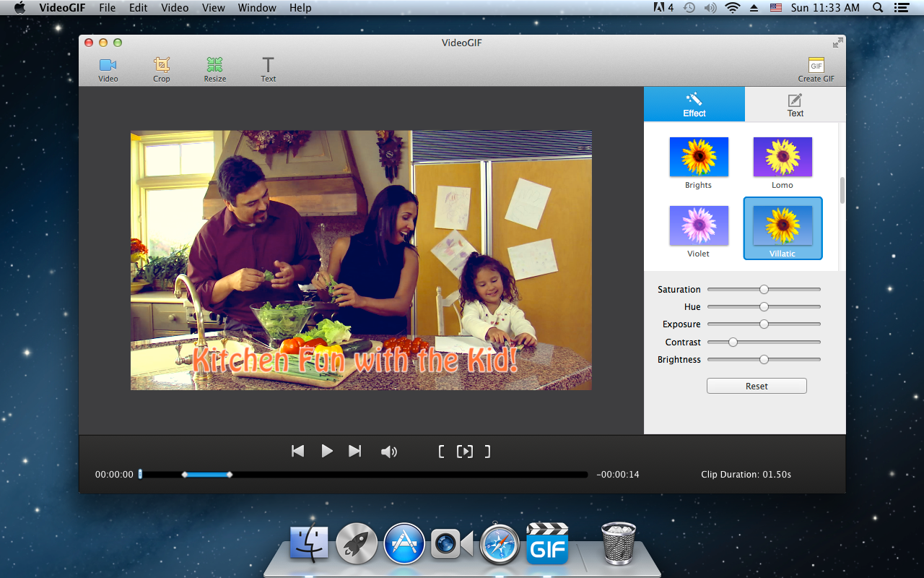Set the clip start marker
This screenshot has width=924, height=578.
440,451
